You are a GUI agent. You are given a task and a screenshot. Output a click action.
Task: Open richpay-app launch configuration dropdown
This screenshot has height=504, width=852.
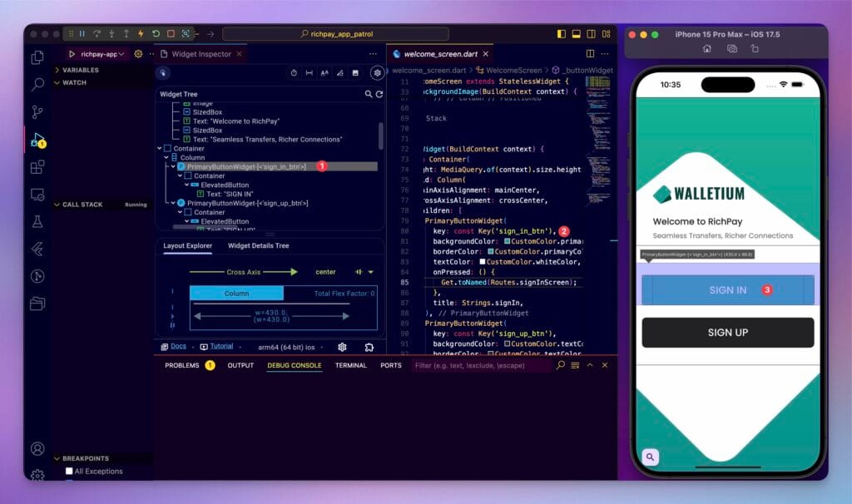pos(102,54)
